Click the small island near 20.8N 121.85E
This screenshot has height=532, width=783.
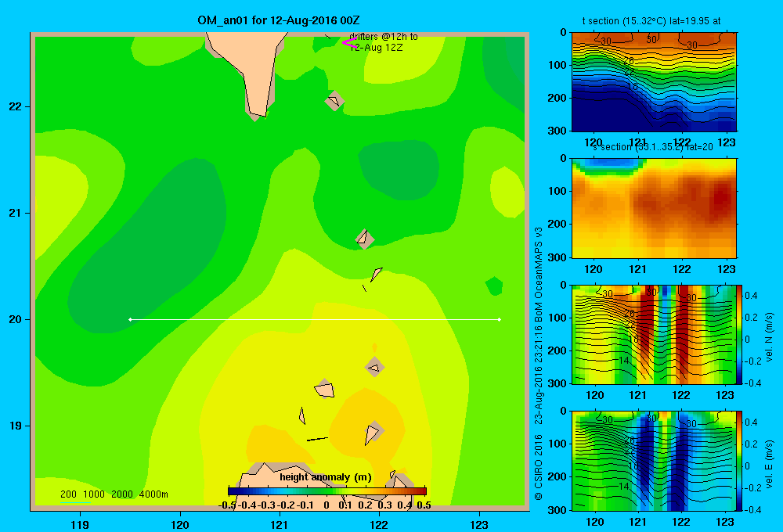[x=365, y=239]
